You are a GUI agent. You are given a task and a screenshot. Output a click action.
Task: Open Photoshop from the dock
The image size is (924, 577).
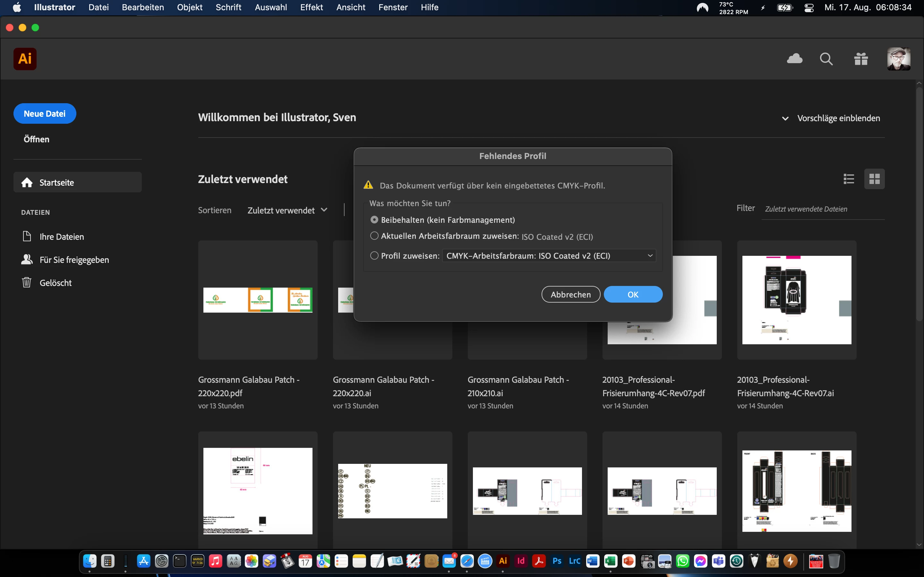(x=557, y=561)
